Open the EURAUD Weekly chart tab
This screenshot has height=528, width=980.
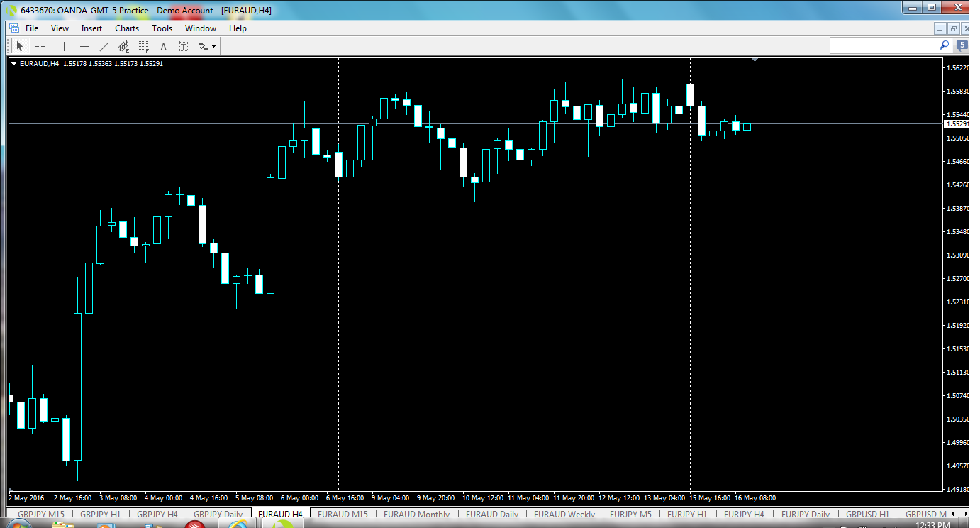point(564,514)
